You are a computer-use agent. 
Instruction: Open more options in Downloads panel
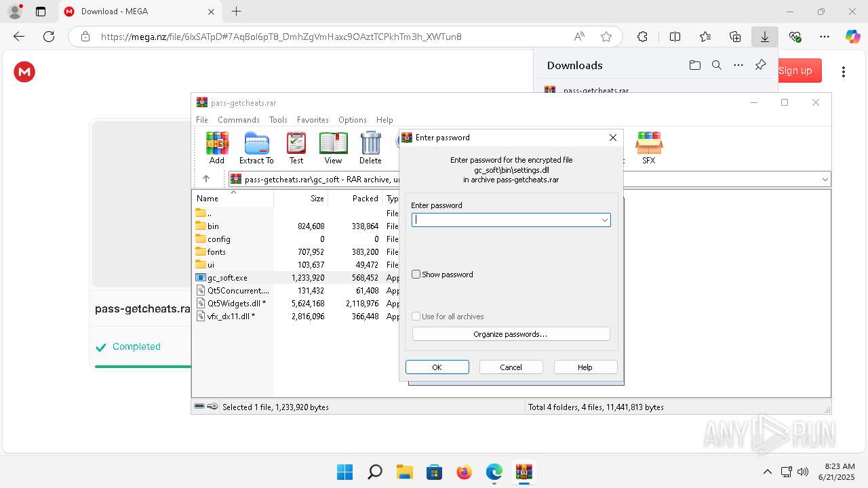(x=738, y=65)
